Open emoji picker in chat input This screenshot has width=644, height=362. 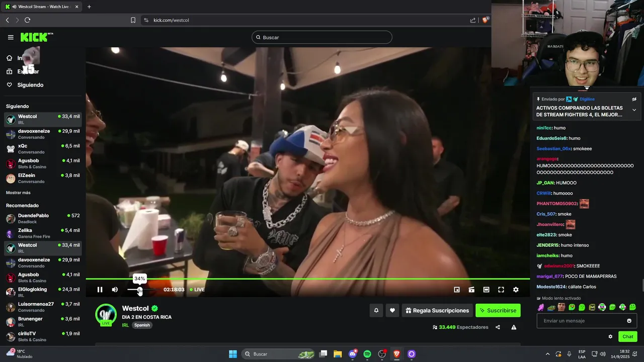coord(629,321)
